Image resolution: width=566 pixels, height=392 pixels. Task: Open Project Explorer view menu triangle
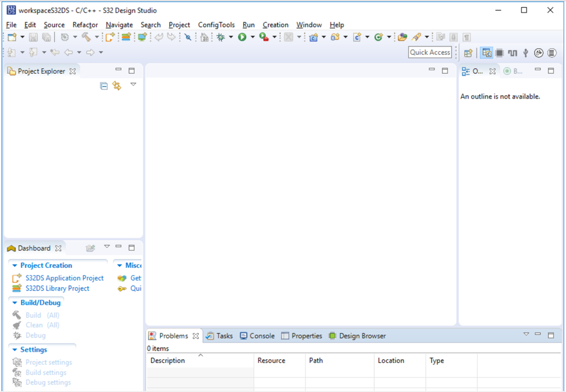pos(133,84)
